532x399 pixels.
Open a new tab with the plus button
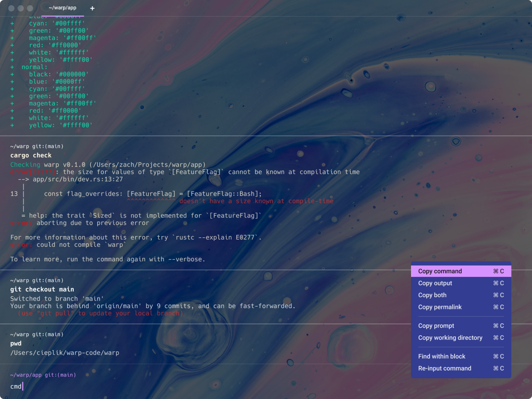tap(92, 8)
